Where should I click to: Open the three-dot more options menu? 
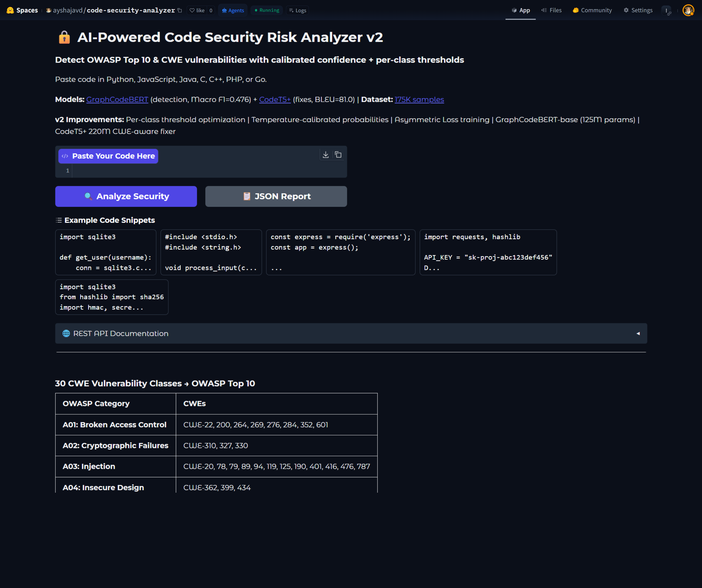pyautogui.click(x=666, y=10)
